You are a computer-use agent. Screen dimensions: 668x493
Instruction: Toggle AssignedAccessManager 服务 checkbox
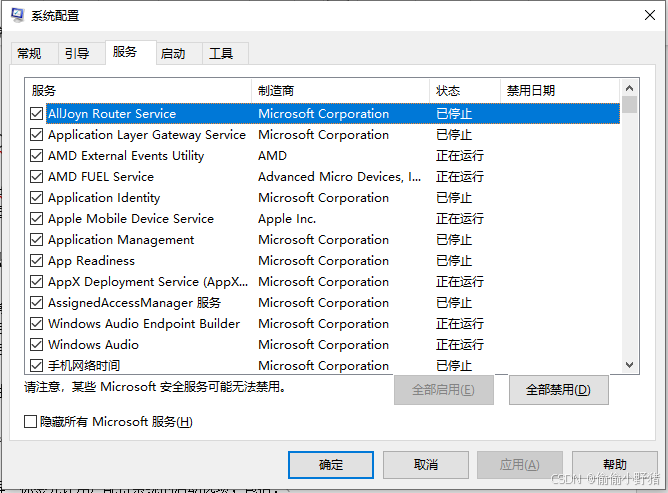(37, 303)
